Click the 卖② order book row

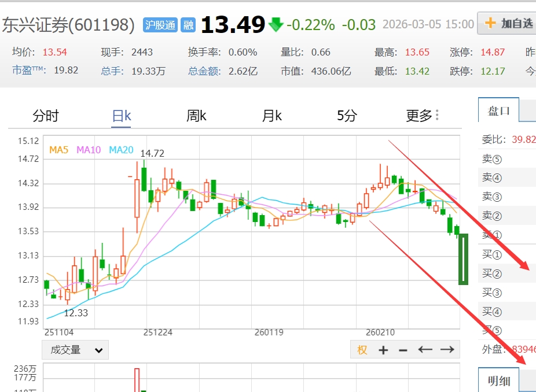(507, 216)
